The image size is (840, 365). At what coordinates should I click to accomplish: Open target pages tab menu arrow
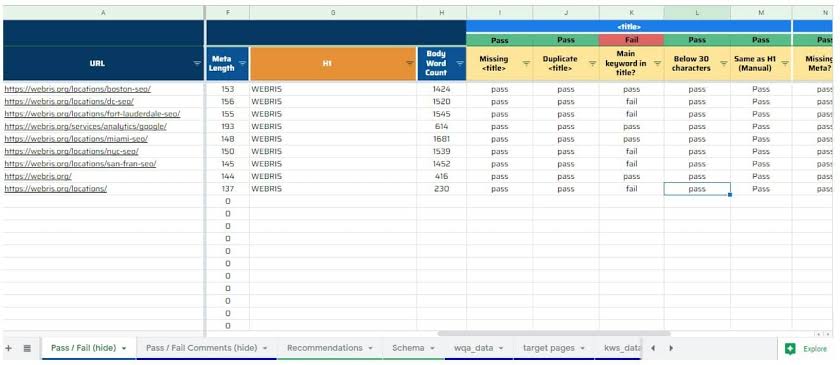[582, 348]
